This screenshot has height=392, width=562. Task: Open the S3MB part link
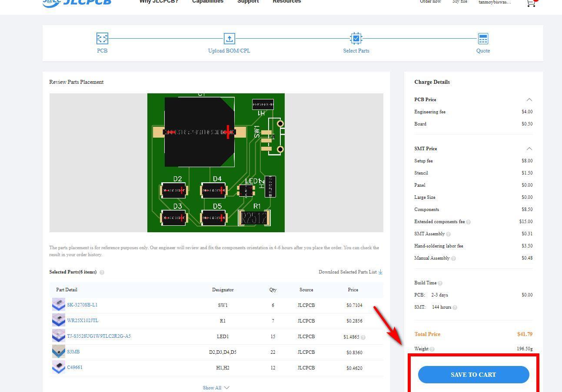point(73,352)
